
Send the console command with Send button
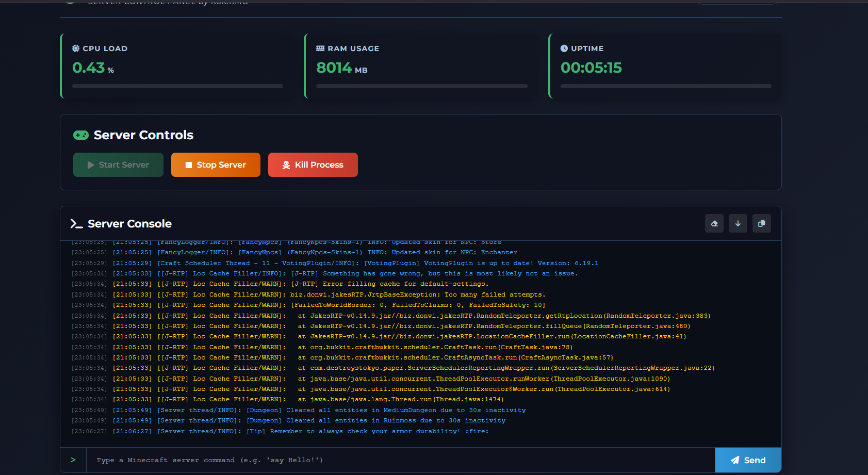click(748, 460)
